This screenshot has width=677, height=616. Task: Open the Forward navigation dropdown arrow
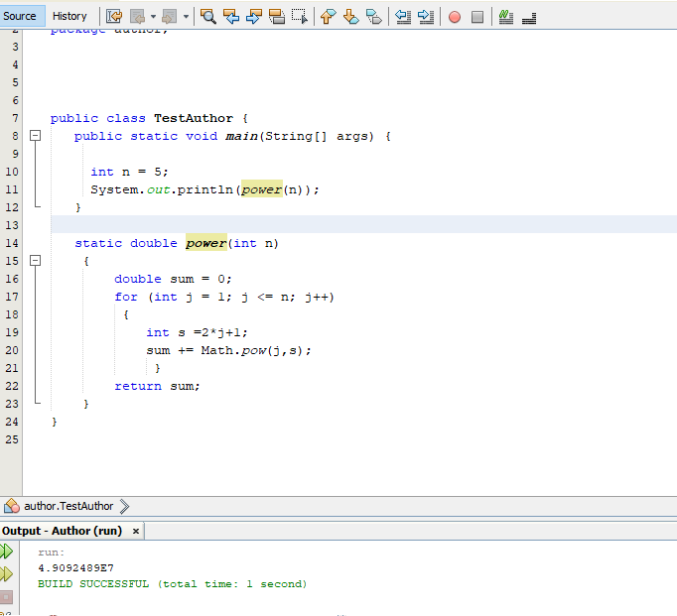pos(186,17)
